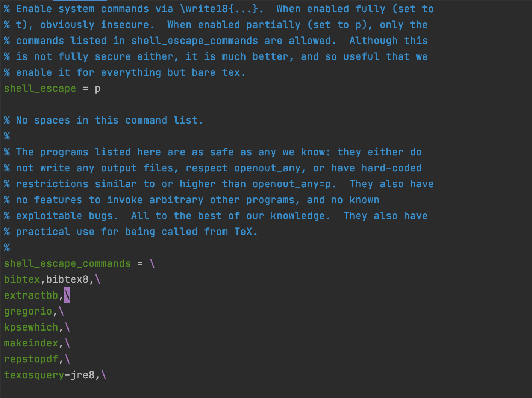Image resolution: width=532 pixels, height=398 pixels.
Task: Click the highlighted backslash after extractbb
Action: 67,296
